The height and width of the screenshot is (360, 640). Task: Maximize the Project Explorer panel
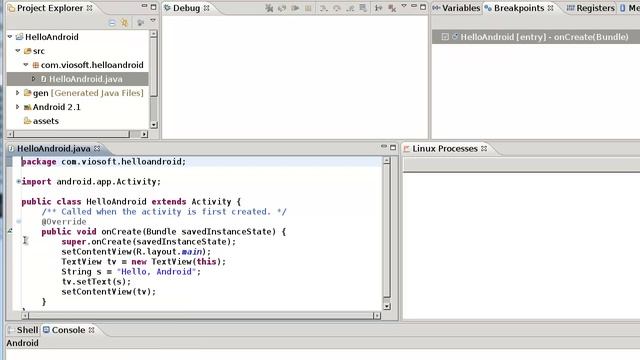pyautogui.click(x=153, y=7)
